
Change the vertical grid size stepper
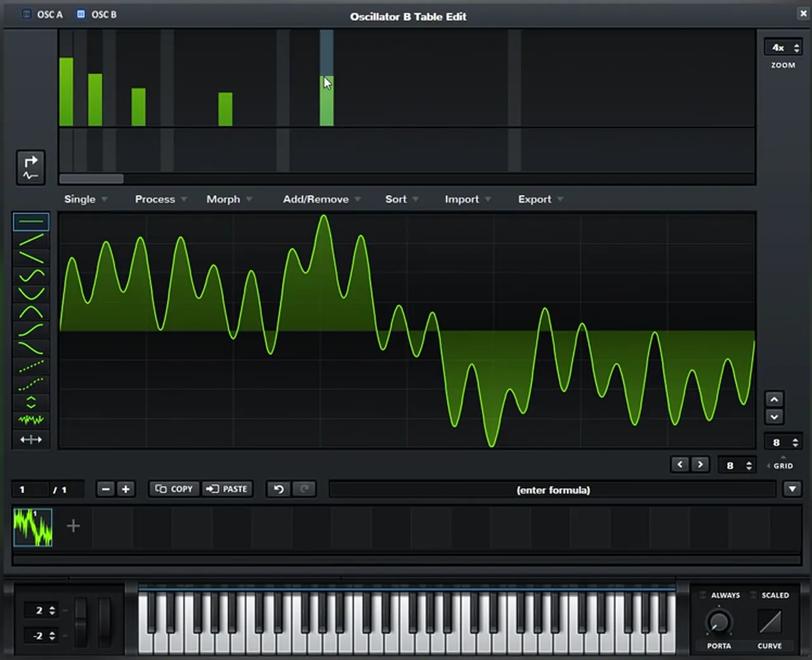point(783,442)
